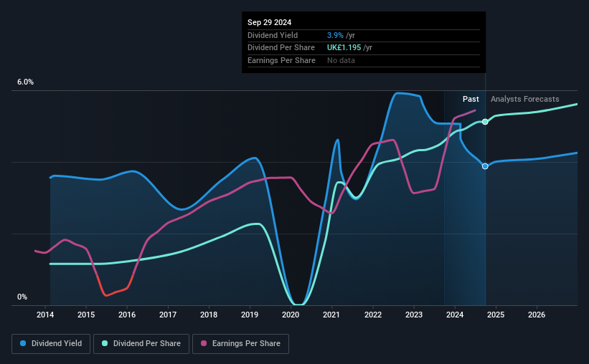Click the Sep 29 2024 tooltip date
Image resolution: width=589 pixels, height=364 pixels.
click(x=269, y=22)
